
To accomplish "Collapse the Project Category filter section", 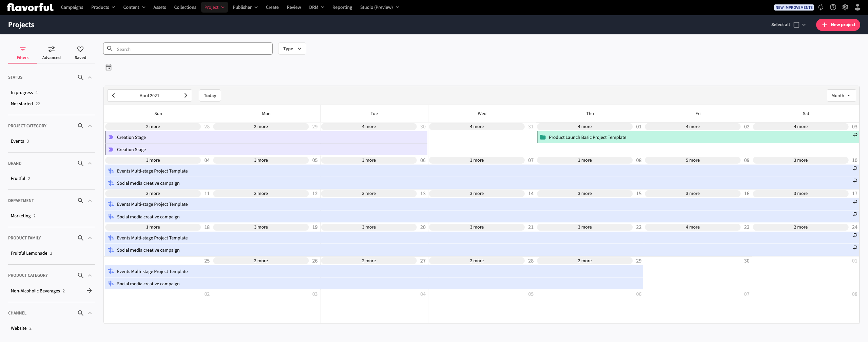I will [x=90, y=126].
